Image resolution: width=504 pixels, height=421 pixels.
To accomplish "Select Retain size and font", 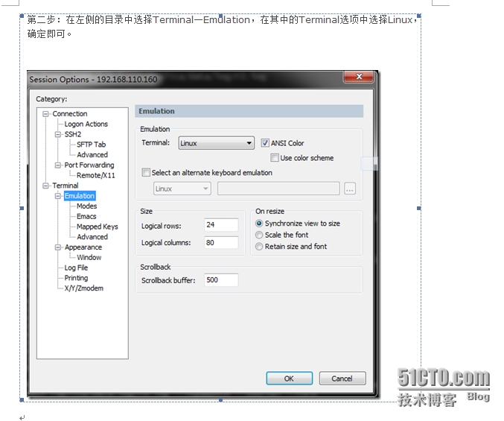I will (259, 247).
